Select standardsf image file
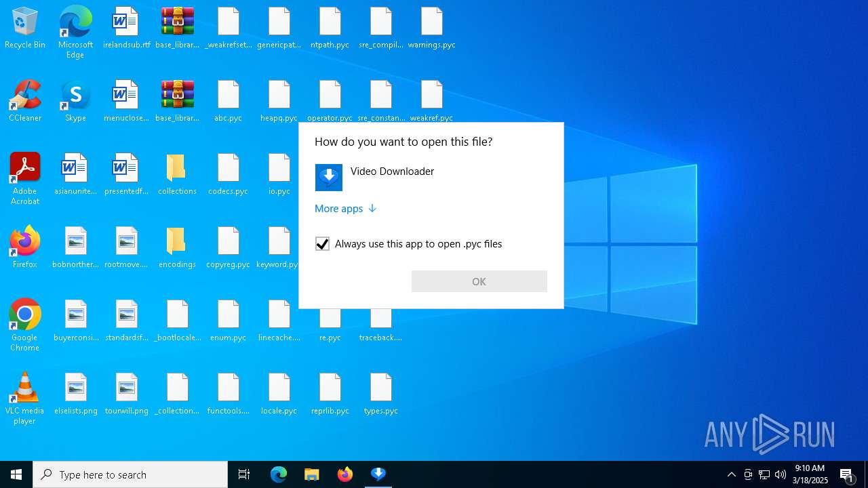Image resolution: width=868 pixels, height=488 pixels. [127, 321]
